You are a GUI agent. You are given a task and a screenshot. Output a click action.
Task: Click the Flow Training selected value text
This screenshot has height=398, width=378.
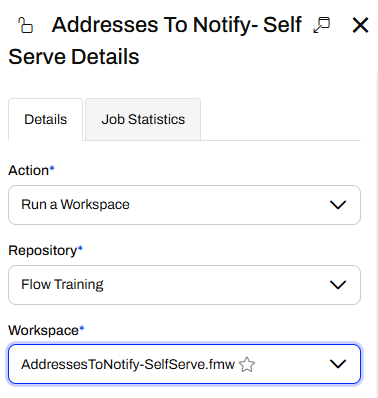tap(62, 285)
